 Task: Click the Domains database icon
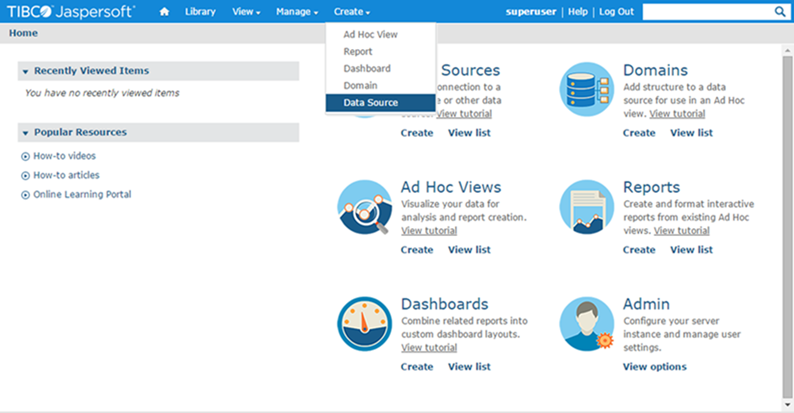pos(586,90)
